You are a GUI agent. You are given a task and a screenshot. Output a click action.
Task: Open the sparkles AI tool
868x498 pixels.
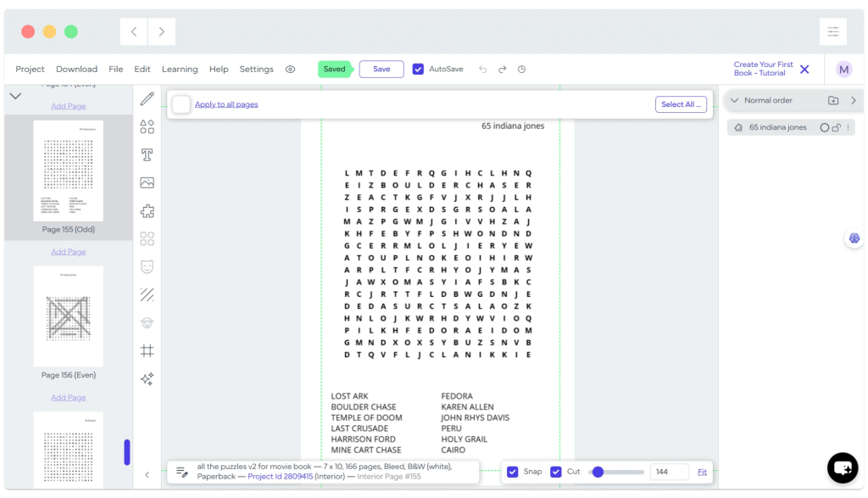147,379
